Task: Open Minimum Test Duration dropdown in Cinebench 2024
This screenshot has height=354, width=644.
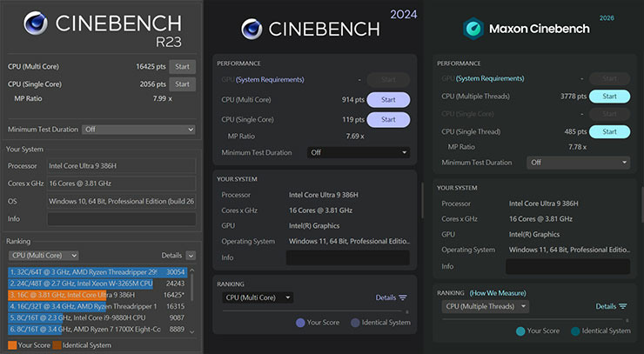Action: tap(359, 152)
